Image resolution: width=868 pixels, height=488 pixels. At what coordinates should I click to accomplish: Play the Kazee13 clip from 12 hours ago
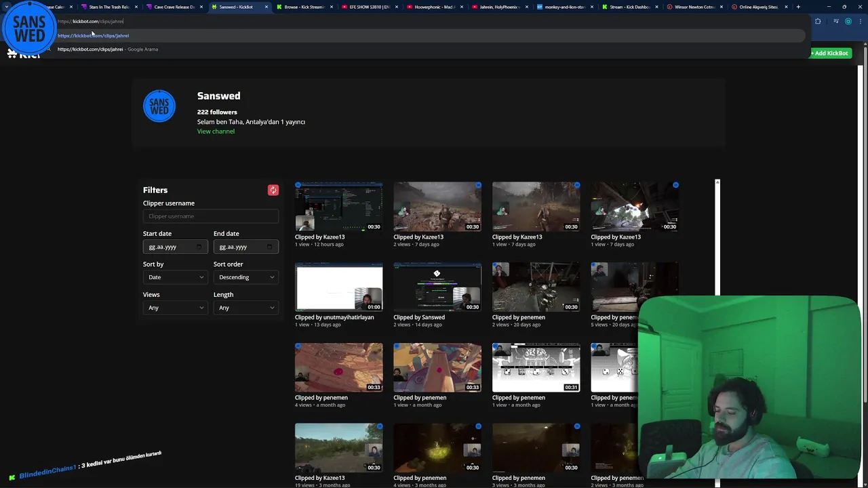pyautogui.click(x=338, y=207)
